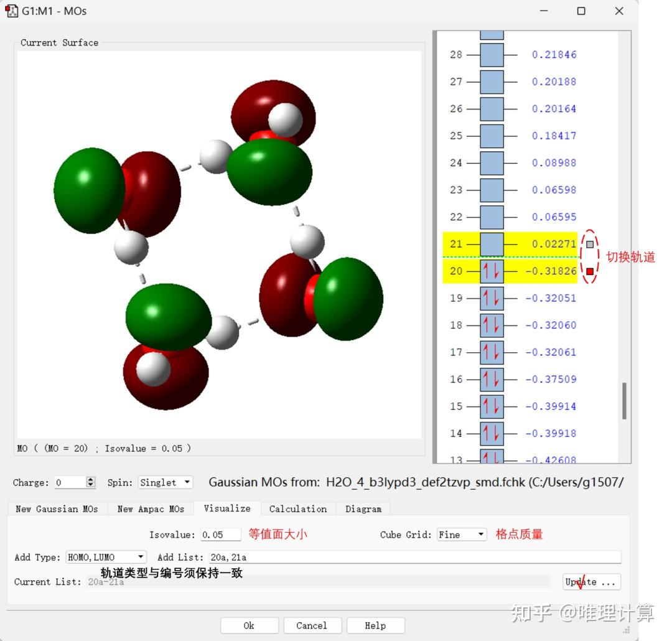Click the Isovalue input field
The width and height of the screenshot is (672, 641).
point(220,535)
